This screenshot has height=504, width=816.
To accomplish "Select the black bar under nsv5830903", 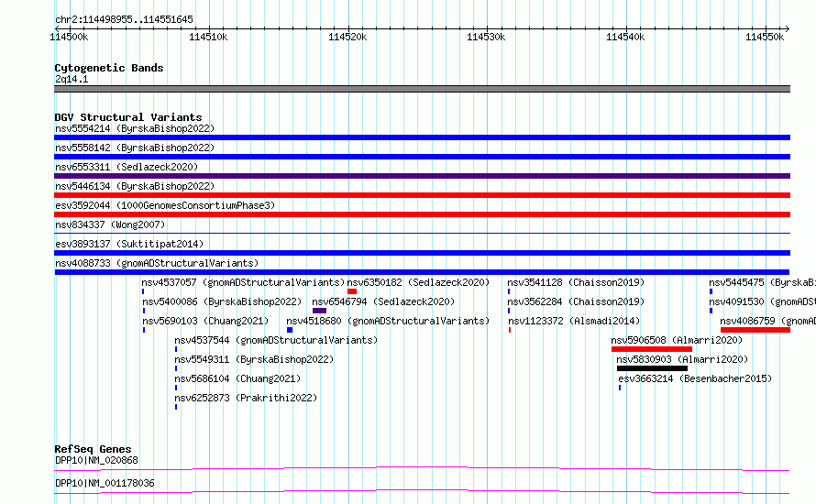I will pyautogui.click(x=652, y=368).
